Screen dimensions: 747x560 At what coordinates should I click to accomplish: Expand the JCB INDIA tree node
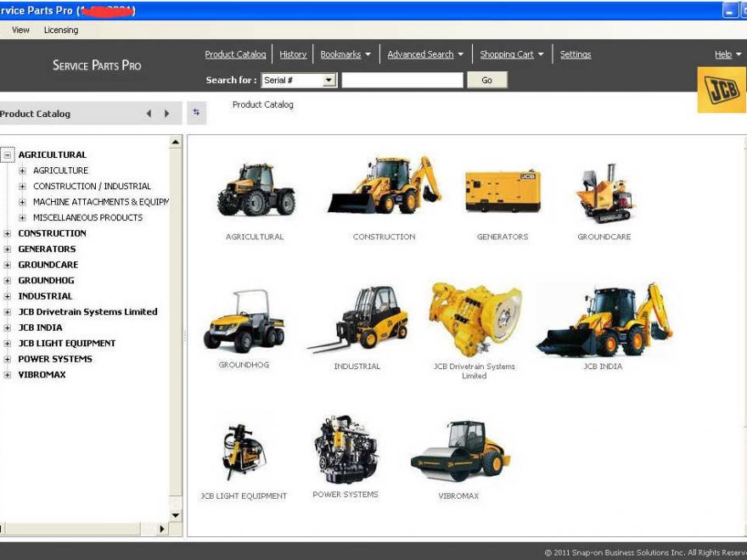click(7, 328)
